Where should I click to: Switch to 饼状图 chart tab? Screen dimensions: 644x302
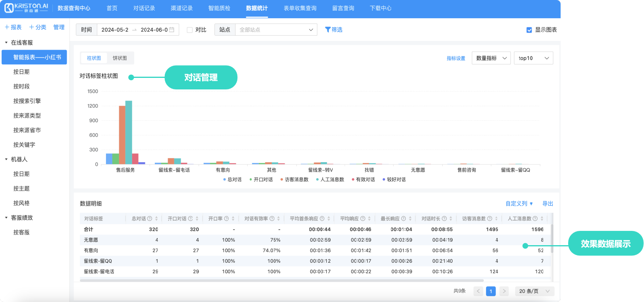(x=120, y=58)
